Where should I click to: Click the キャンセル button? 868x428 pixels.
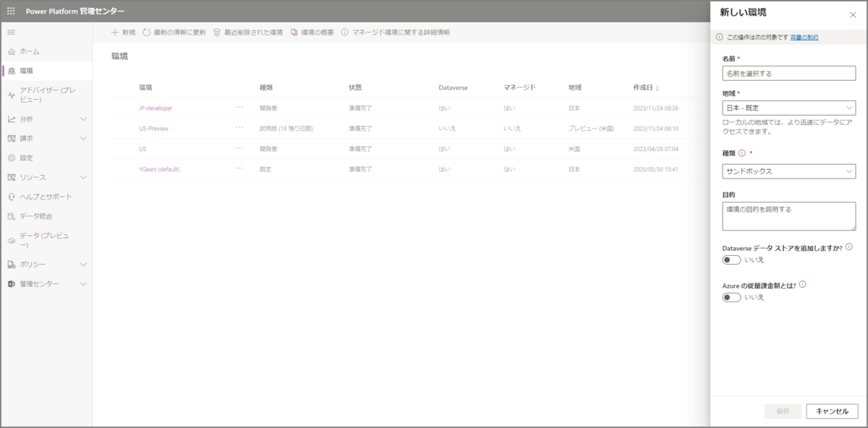(832, 411)
